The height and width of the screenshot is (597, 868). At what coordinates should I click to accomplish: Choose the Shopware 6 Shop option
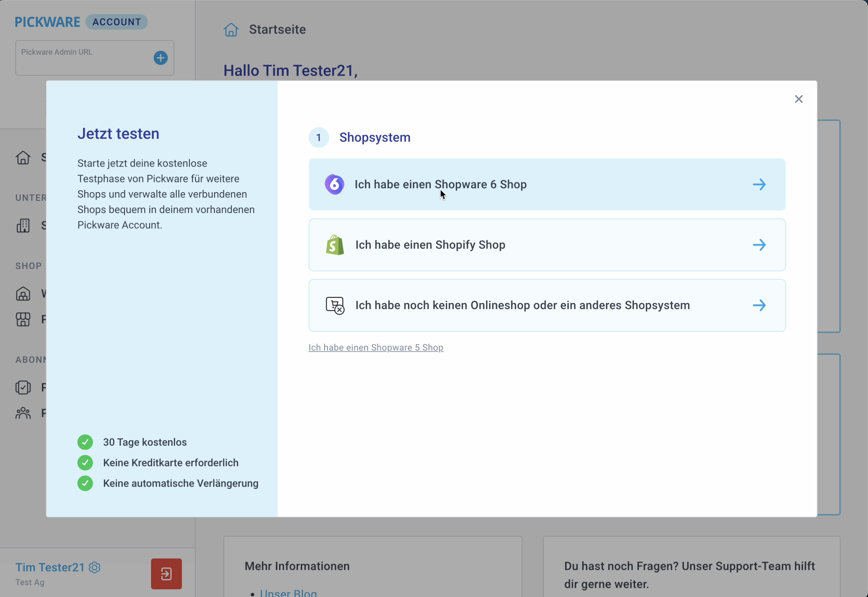(x=547, y=184)
